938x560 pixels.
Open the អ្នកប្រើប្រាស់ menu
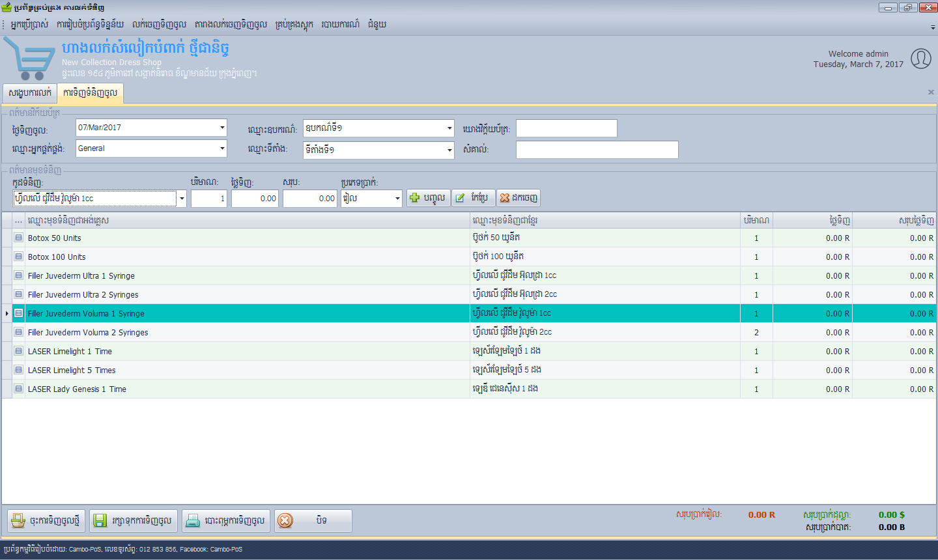29,24
